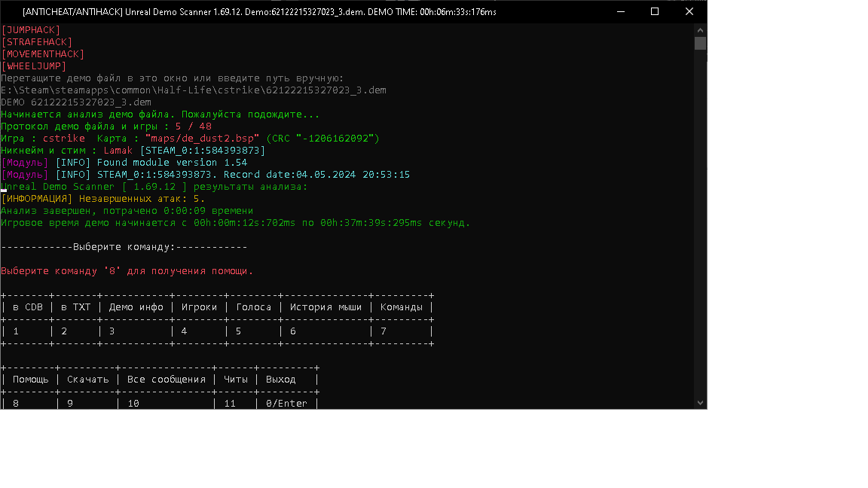Image resolution: width=868 pixels, height=488 pixels.
Task: Close the Unreal Demo Scanner window
Action: [689, 11]
